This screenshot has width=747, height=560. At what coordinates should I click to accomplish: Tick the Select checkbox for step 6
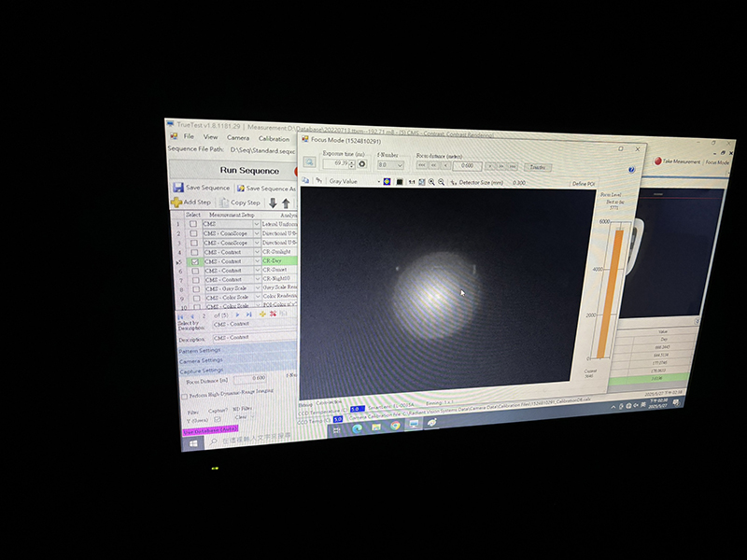click(195, 271)
